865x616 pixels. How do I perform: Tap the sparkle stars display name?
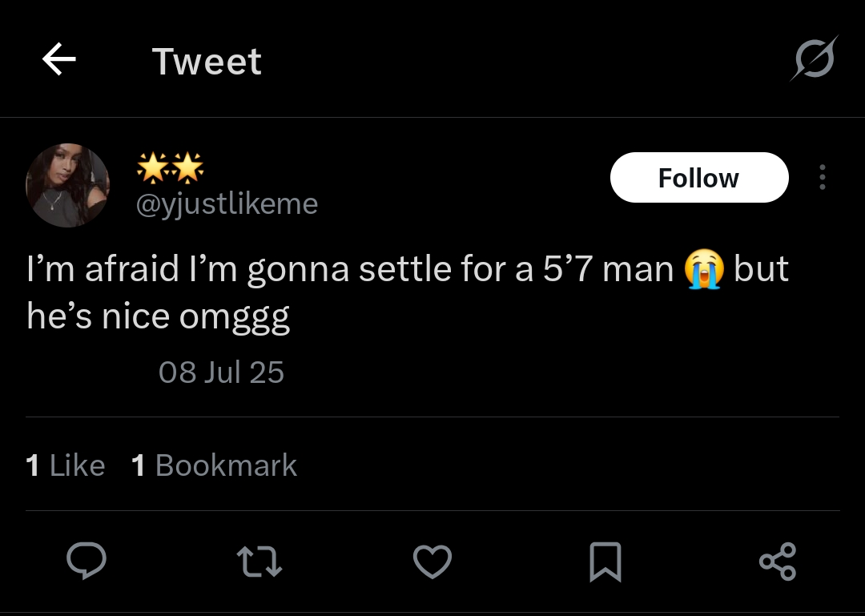point(170,167)
